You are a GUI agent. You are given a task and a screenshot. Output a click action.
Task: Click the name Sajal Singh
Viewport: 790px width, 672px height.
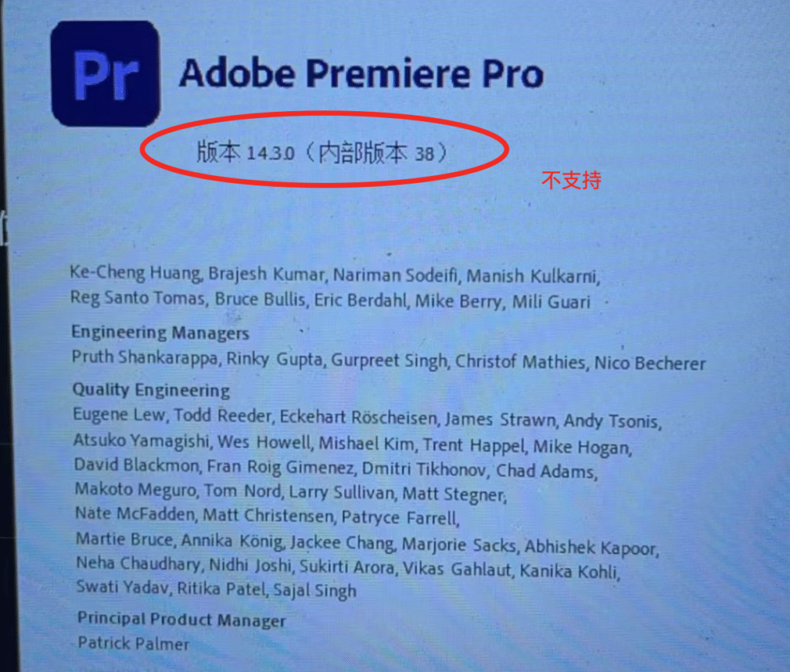pyautogui.click(x=315, y=590)
